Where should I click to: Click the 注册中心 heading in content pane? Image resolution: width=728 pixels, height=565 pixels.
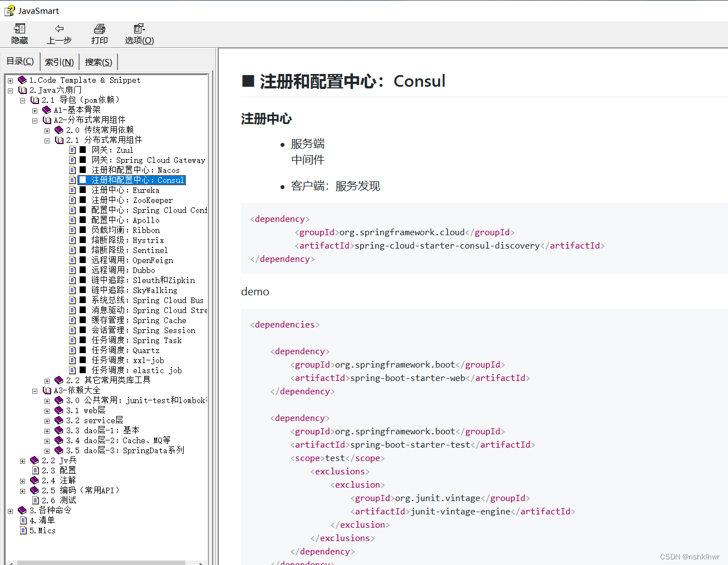tap(266, 118)
